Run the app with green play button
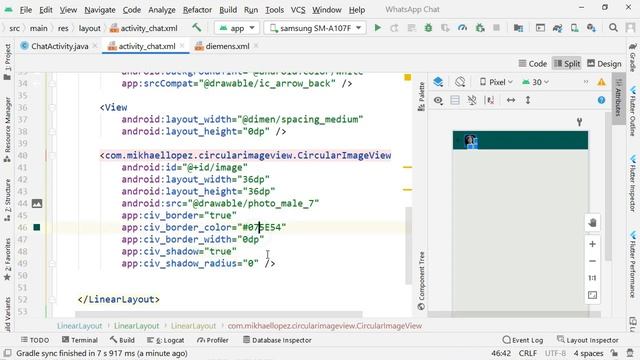Image resolution: width=640 pixels, height=360 pixels. (x=378, y=28)
